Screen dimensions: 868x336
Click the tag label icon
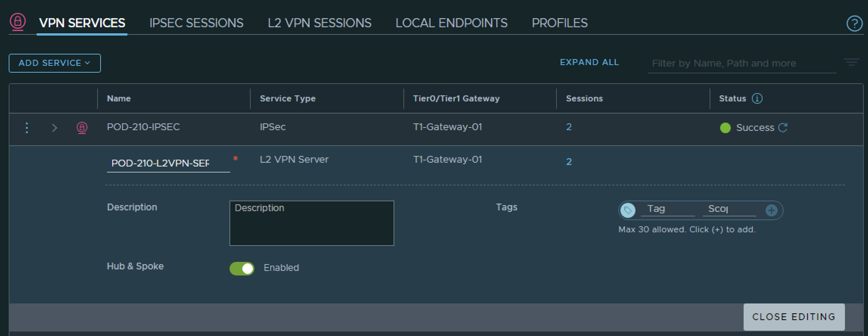pos(628,210)
